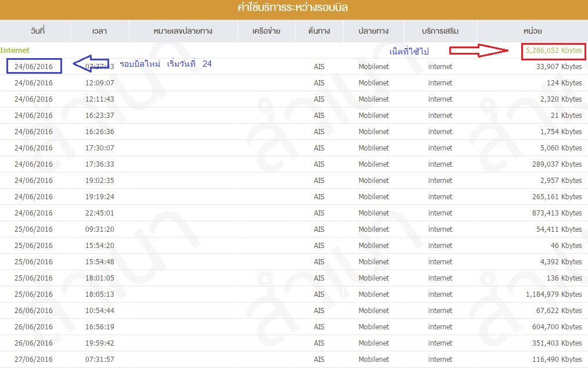Image resolution: width=588 pixels, height=370 pixels.
Task: Click the 136 Kbytes value
Action: [564, 278]
